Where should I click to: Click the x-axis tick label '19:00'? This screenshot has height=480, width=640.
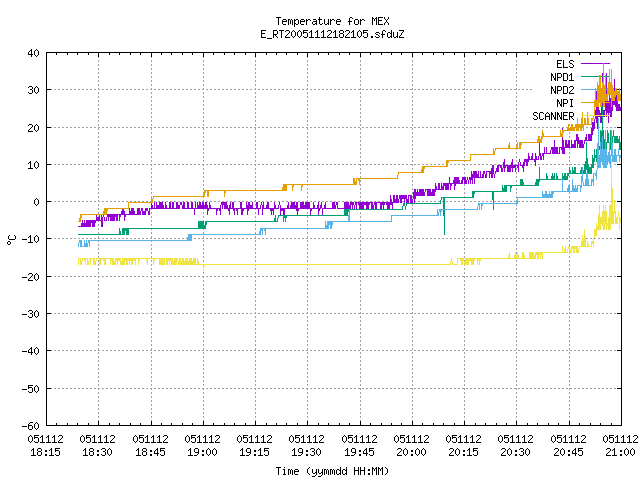(x=202, y=452)
